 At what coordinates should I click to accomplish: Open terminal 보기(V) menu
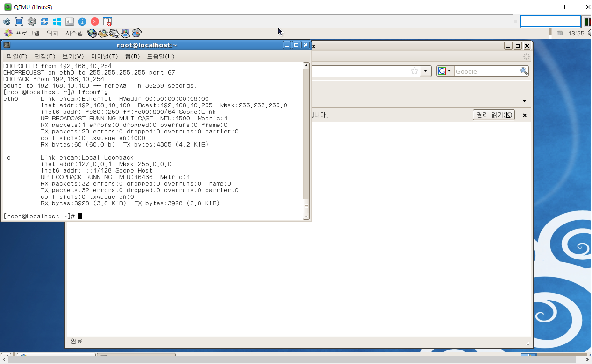coord(73,56)
